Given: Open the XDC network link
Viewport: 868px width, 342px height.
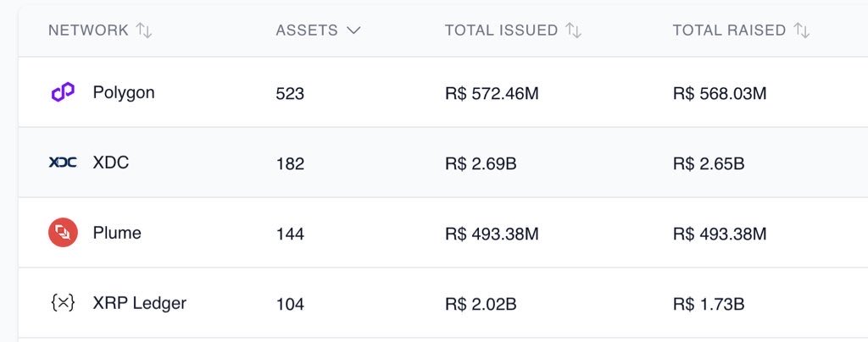Looking at the screenshot, I should (x=111, y=163).
